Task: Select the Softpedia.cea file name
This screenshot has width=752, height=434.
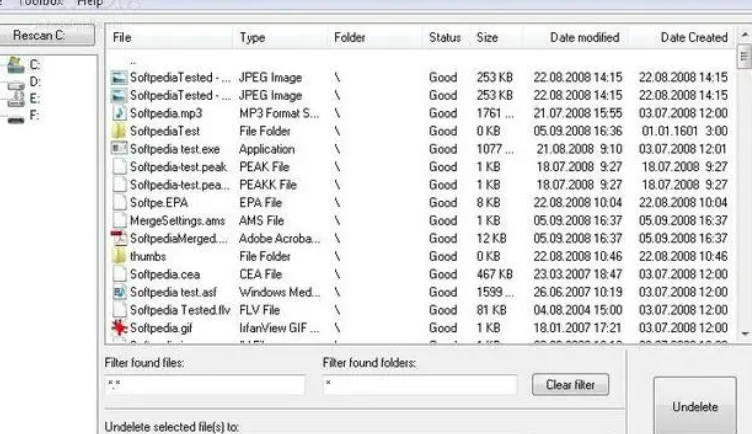Action: [x=164, y=274]
